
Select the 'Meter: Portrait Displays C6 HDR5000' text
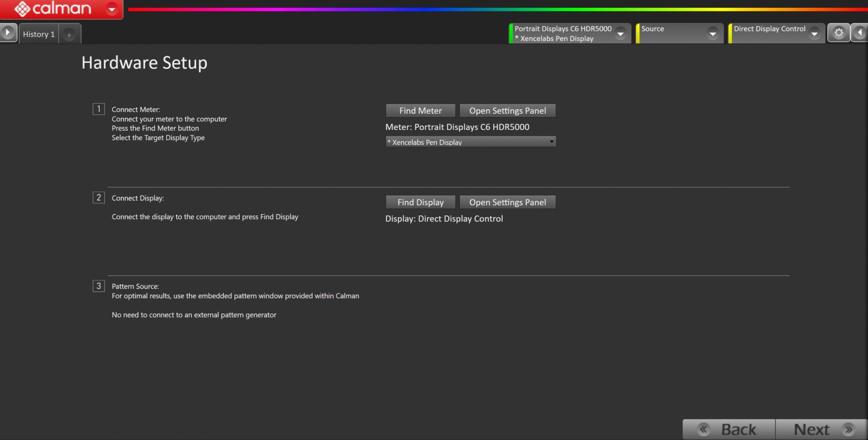click(457, 127)
